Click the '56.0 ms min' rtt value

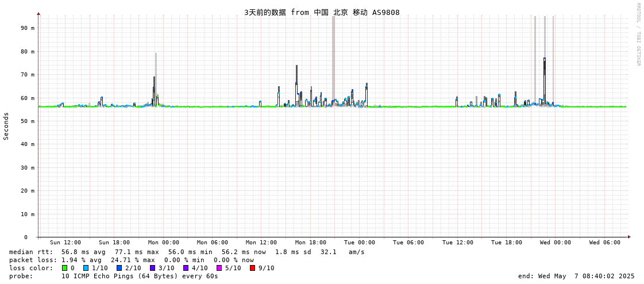[190, 252]
